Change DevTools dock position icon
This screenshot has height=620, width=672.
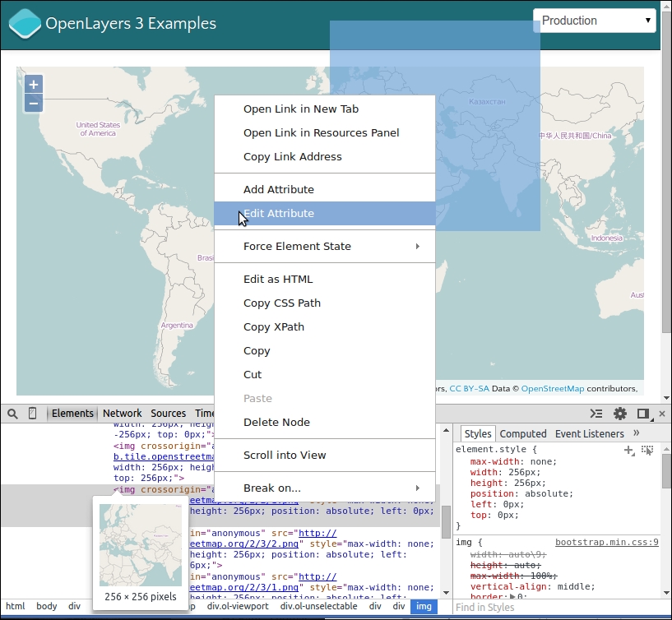click(643, 414)
